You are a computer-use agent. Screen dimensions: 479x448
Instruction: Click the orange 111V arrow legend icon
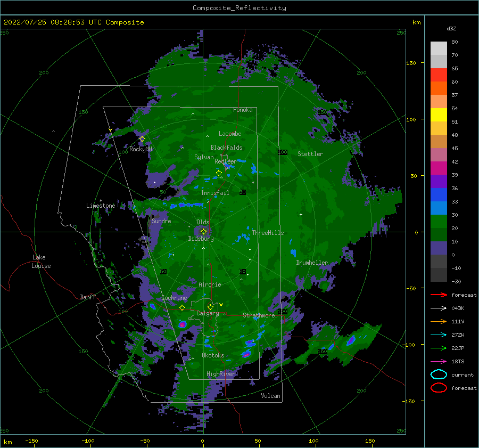(439, 321)
